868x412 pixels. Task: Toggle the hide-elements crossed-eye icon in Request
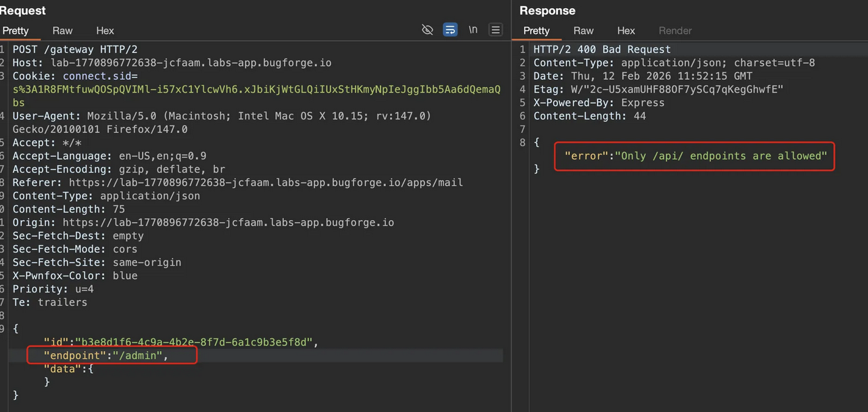coord(427,30)
